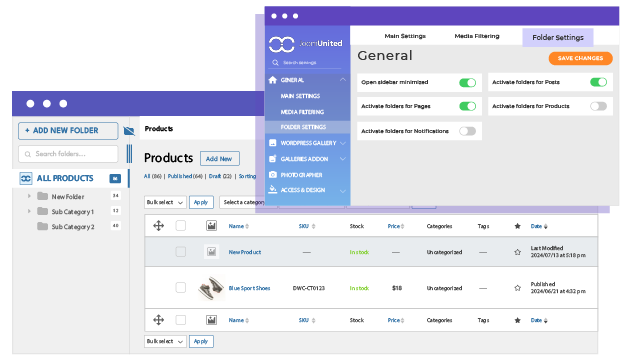The height and width of the screenshot is (361, 631).
Task: Switch to the Main Settings tab
Action: 405,36
